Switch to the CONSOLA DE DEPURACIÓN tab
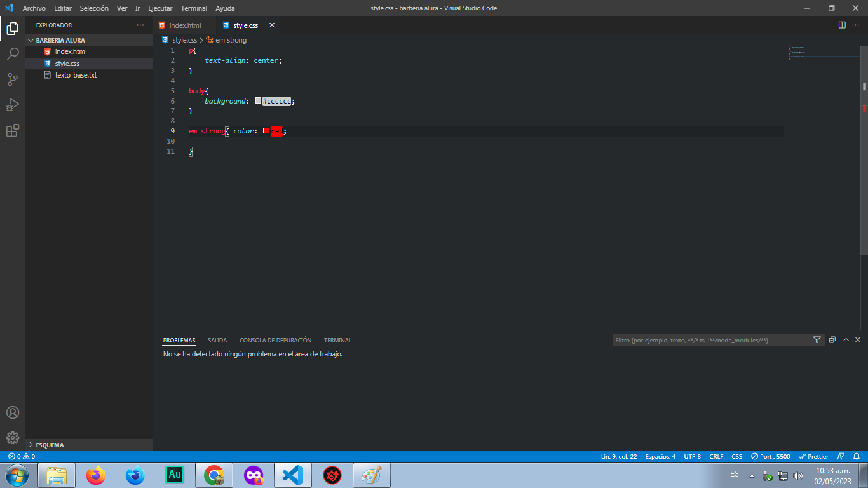The height and width of the screenshot is (488, 868). point(275,341)
